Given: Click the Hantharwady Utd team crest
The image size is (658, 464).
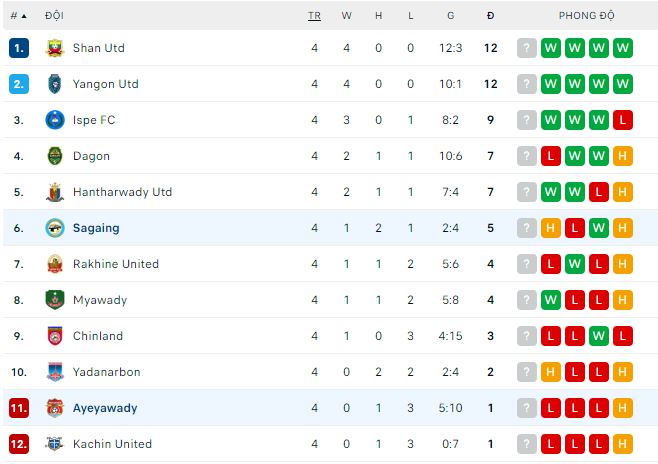Looking at the screenshot, I should coord(55,192).
